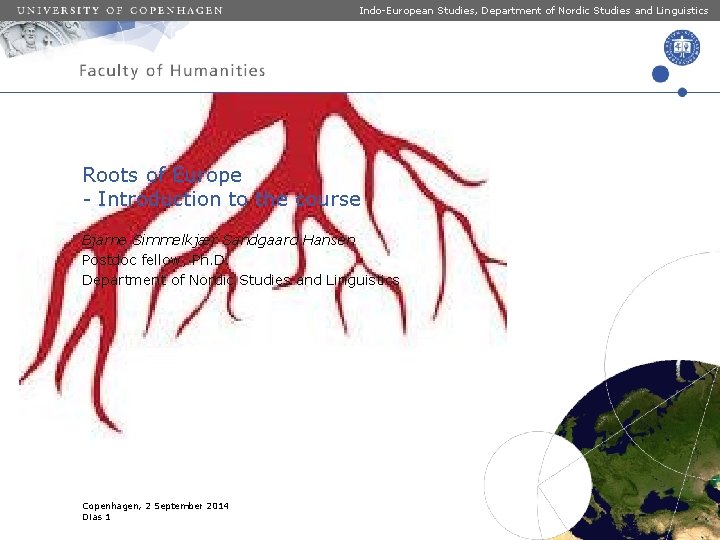Click the slide number 'Dias 1'
720x540 pixels.
pyautogui.click(x=96, y=517)
